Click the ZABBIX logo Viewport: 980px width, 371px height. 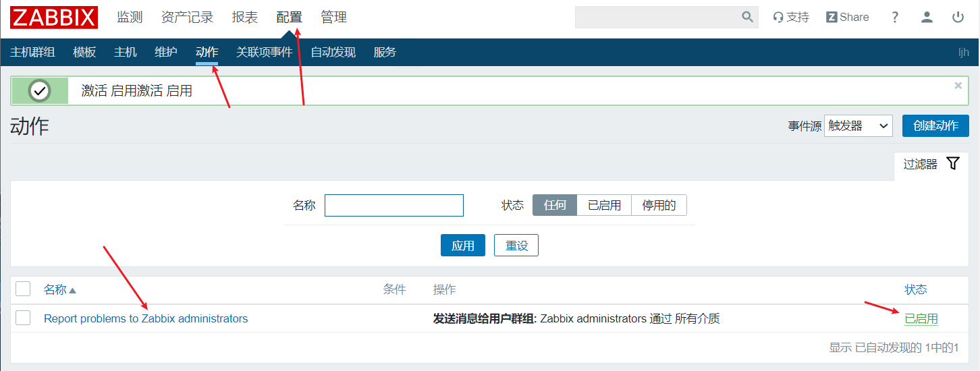click(x=54, y=18)
